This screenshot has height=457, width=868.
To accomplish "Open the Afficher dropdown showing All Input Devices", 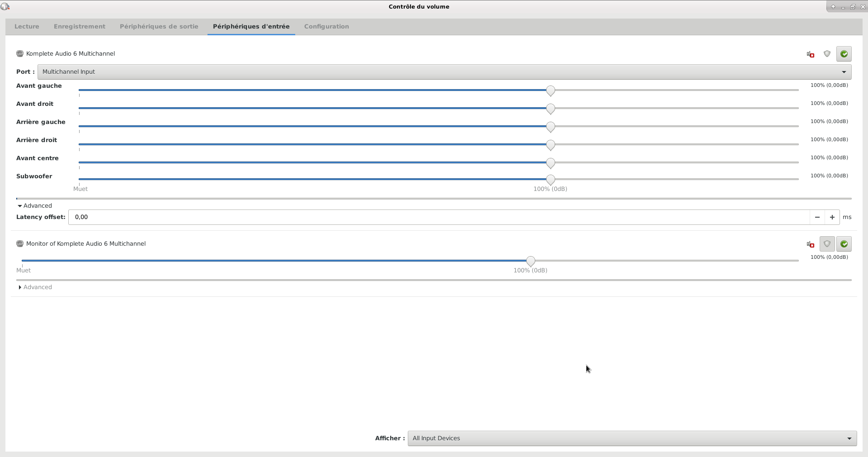I will pos(632,438).
